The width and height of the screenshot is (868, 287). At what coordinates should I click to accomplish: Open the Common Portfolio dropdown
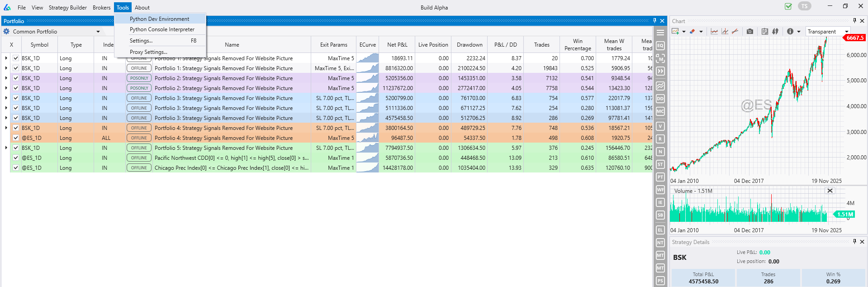pyautogui.click(x=98, y=32)
